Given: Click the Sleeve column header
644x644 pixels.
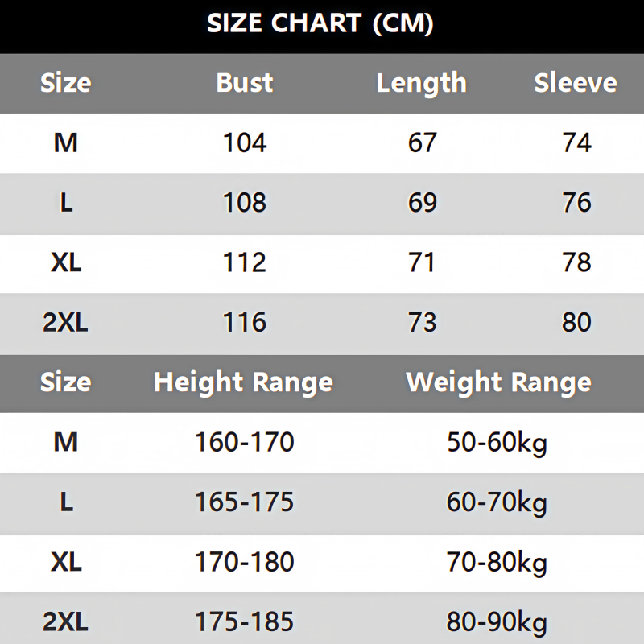Looking at the screenshot, I should click(x=576, y=83).
